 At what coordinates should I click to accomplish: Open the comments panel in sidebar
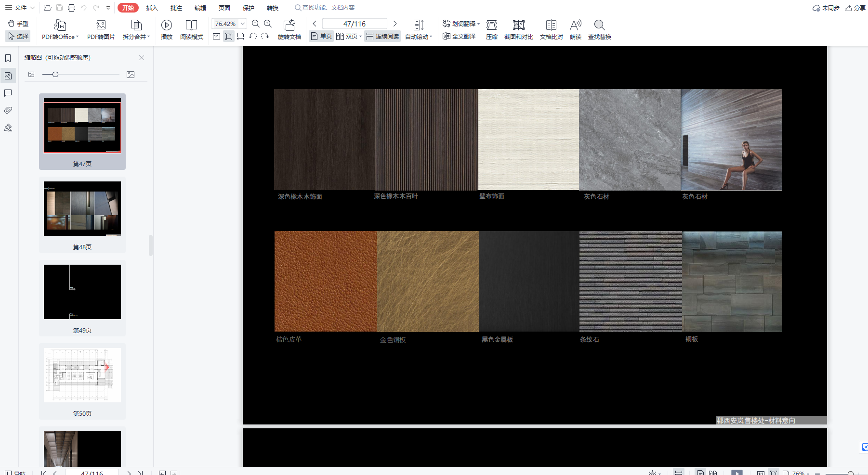pos(8,93)
